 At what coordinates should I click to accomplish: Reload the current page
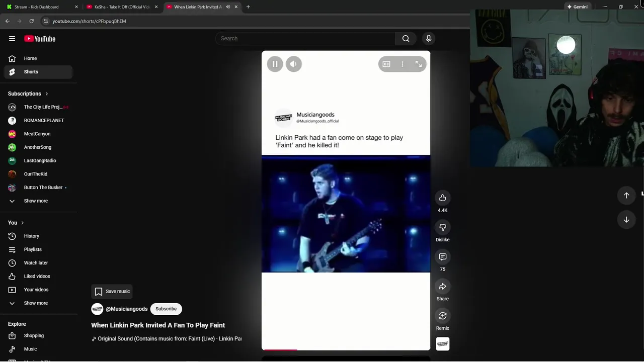pyautogui.click(x=31, y=21)
